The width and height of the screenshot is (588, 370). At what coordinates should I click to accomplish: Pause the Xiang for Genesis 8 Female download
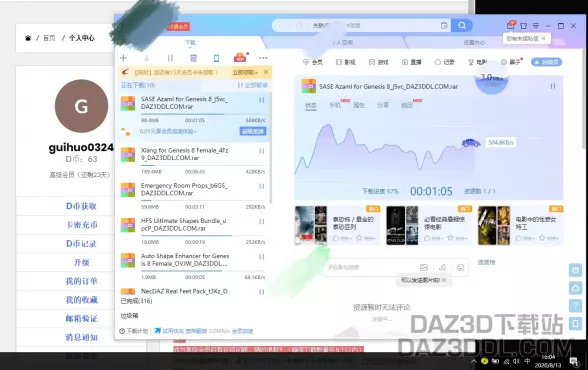(262, 151)
